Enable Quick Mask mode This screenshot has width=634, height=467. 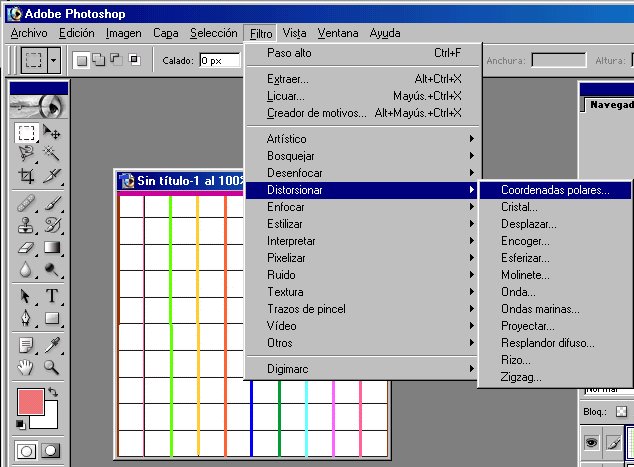coord(51,451)
